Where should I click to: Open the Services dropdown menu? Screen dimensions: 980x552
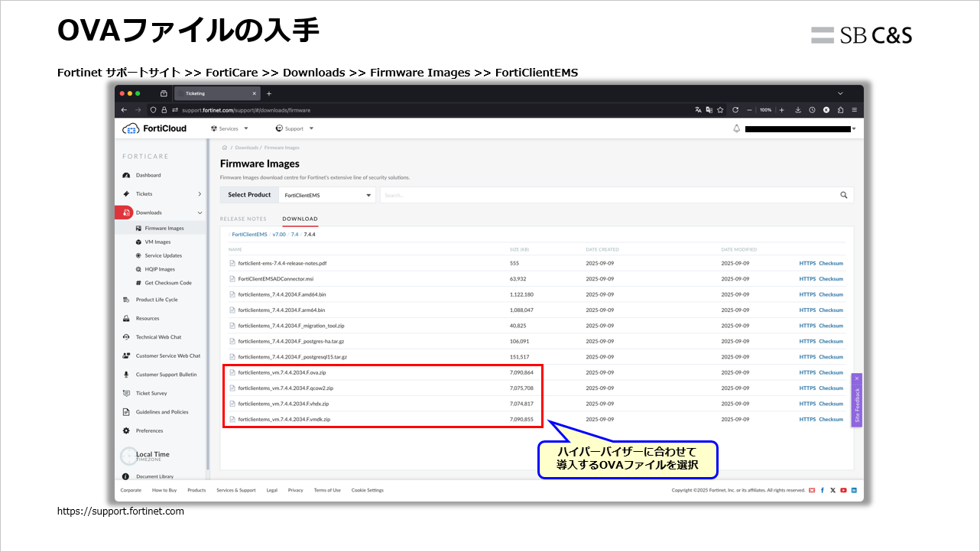pos(229,128)
